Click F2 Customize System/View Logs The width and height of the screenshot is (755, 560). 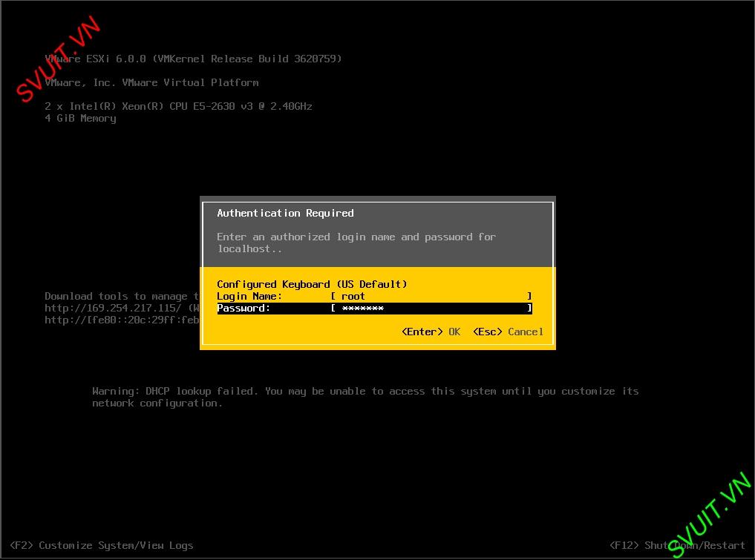coord(102,545)
